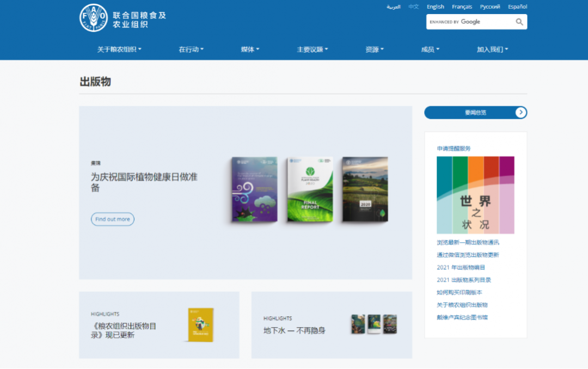The image size is (588, 369).
Task: Switch language to English
Action: click(x=435, y=7)
